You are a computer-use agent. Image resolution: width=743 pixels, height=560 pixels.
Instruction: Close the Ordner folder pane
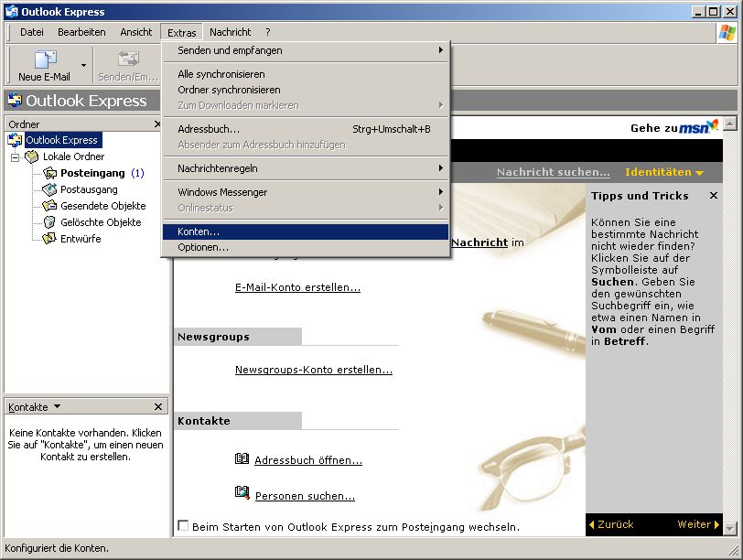point(157,124)
